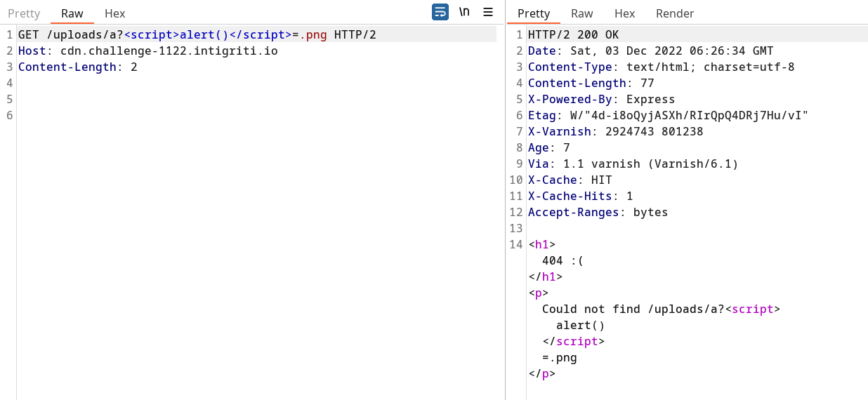The height and width of the screenshot is (400, 868).
Task: Open the response Hex tab
Action: click(625, 13)
